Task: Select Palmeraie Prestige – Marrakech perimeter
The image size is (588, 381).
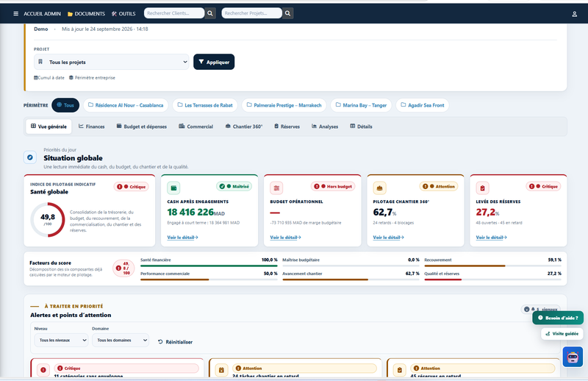Action: point(284,105)
